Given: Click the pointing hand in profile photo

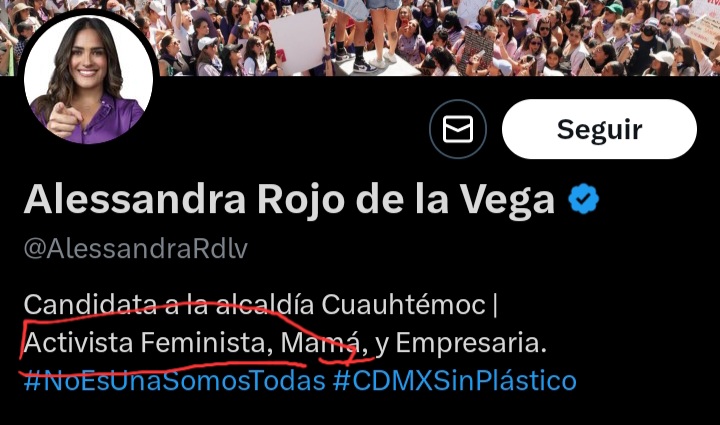Looking at the screenshot, I should click(x=63, y=120).
